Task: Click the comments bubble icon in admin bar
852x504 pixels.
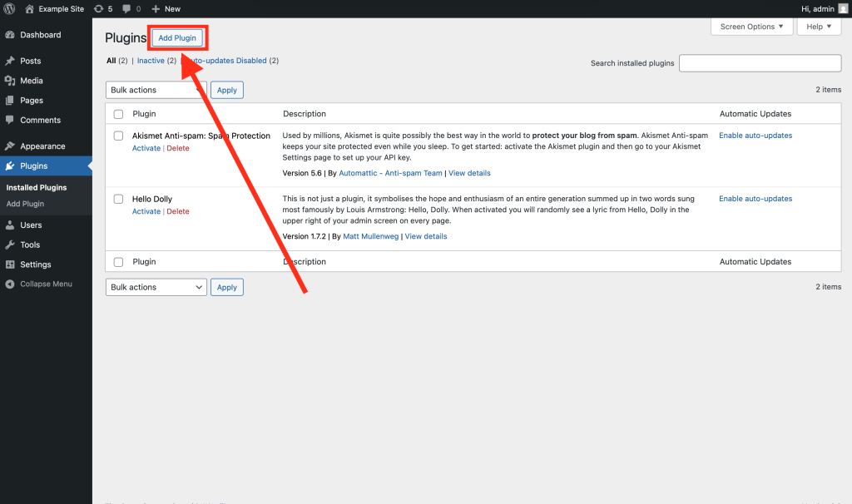Action: pos(127,8)
